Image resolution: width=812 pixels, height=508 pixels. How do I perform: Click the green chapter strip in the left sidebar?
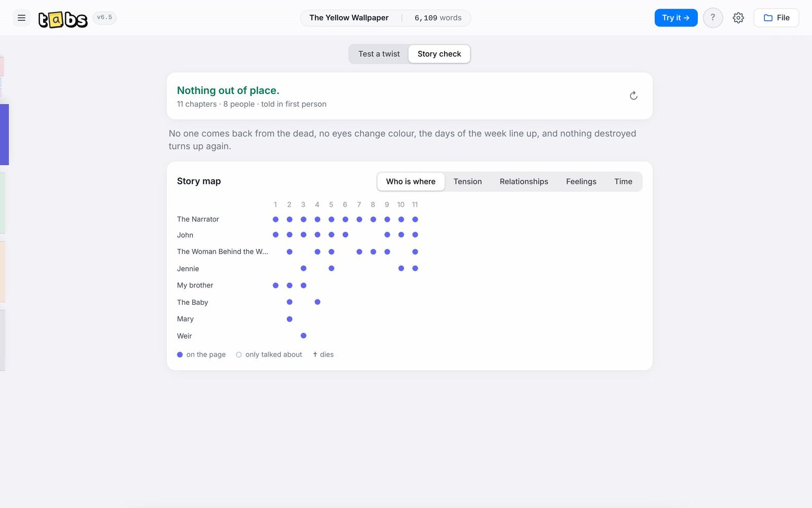[x=3, y=203]
